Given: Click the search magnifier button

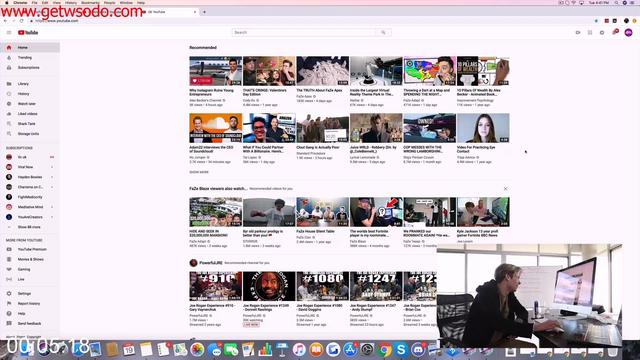Looking at the screenshot, I should [x=383, y=32].
